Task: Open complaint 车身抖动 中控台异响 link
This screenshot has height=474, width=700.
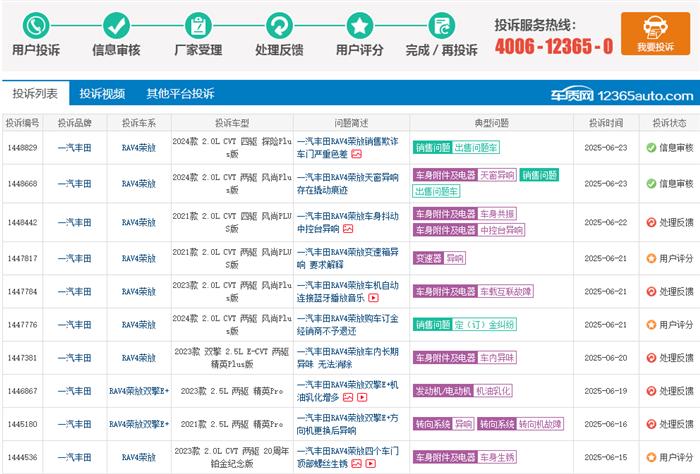Action: (347, 222)
